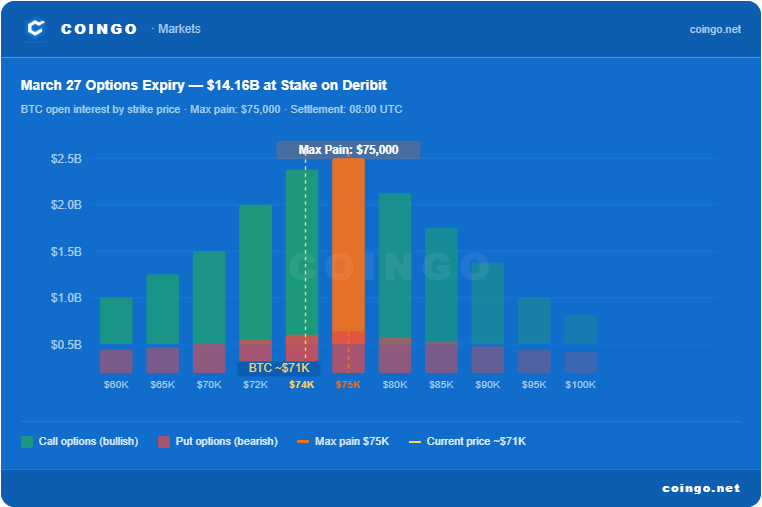
Task: Click the highlighted $74K axis label
Action: tap(302, 385)
